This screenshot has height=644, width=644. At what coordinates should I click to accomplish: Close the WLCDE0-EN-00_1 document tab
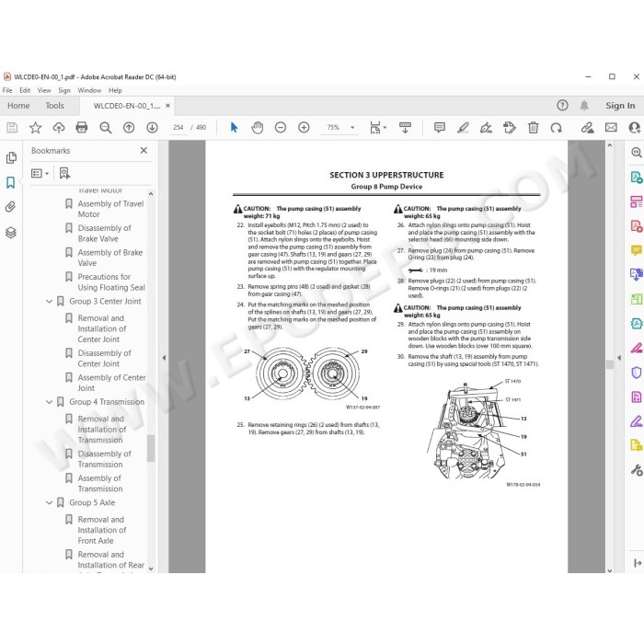[168, 106]
